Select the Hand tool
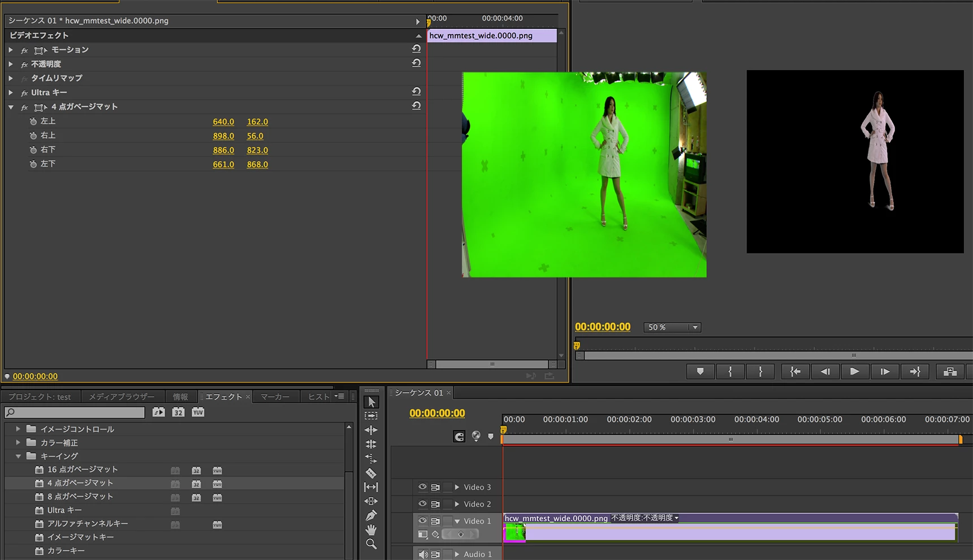The height and width of the screenshot is (560, 973). 371,529
